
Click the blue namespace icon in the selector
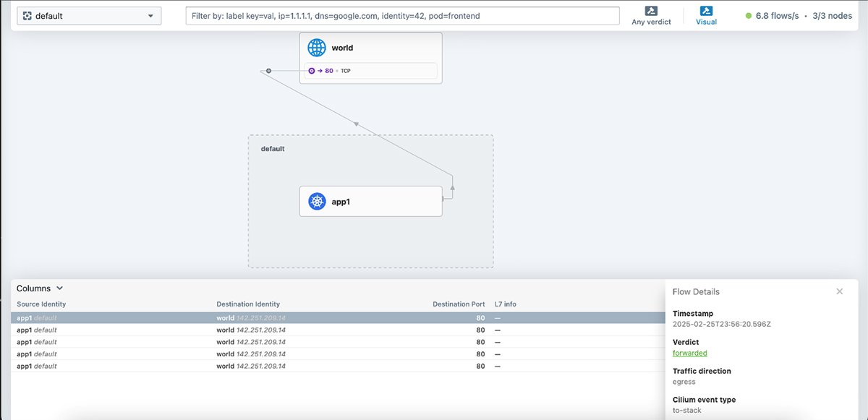point(27,14)
